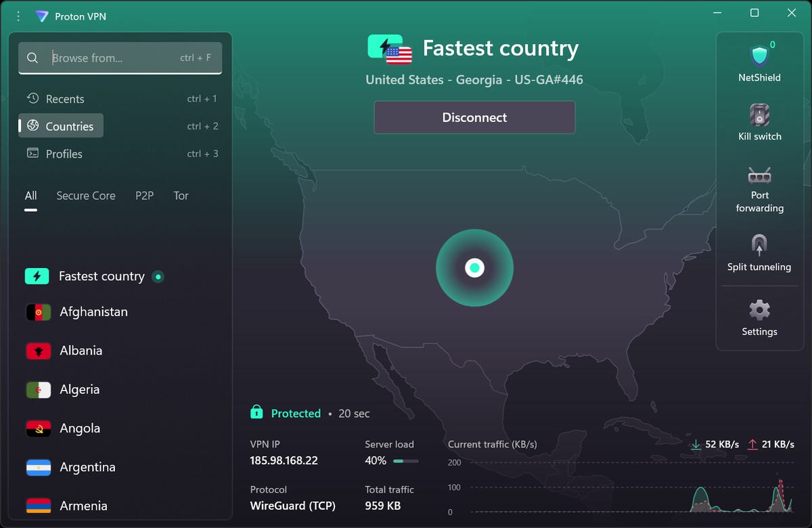Click the Algeria flag icon
Viewport: 812px width, 528px height.
tap(39, 390)
